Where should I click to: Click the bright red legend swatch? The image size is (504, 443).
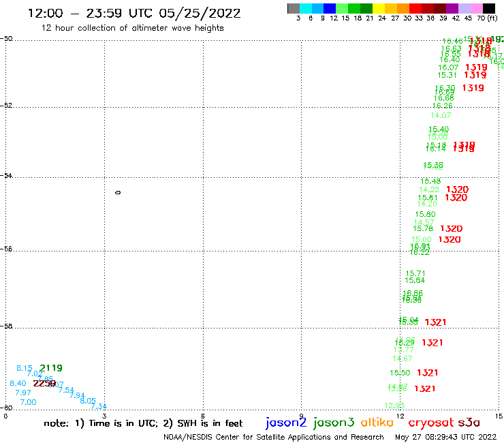pyautogui.click(x=415, y=8)
